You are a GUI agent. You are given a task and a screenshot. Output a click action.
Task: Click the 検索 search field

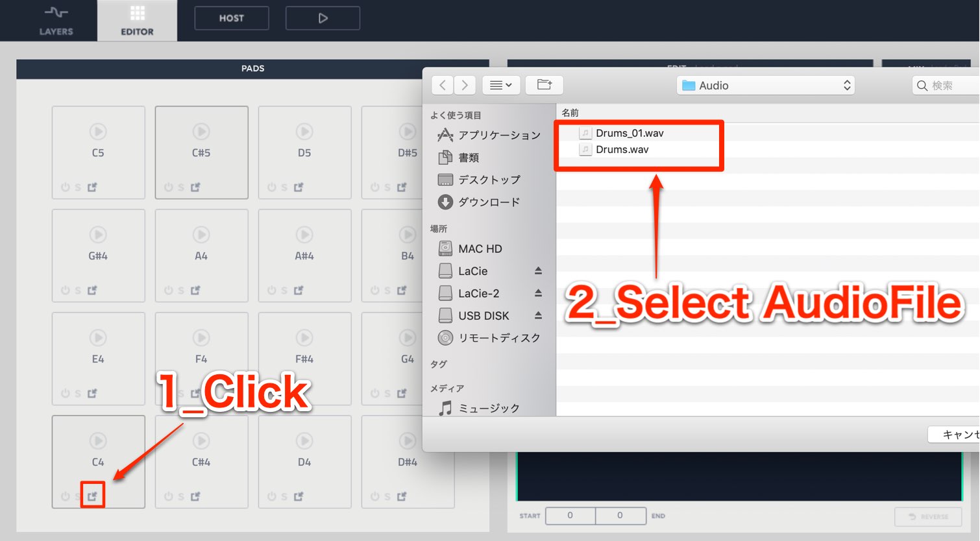tap(946, 85)
